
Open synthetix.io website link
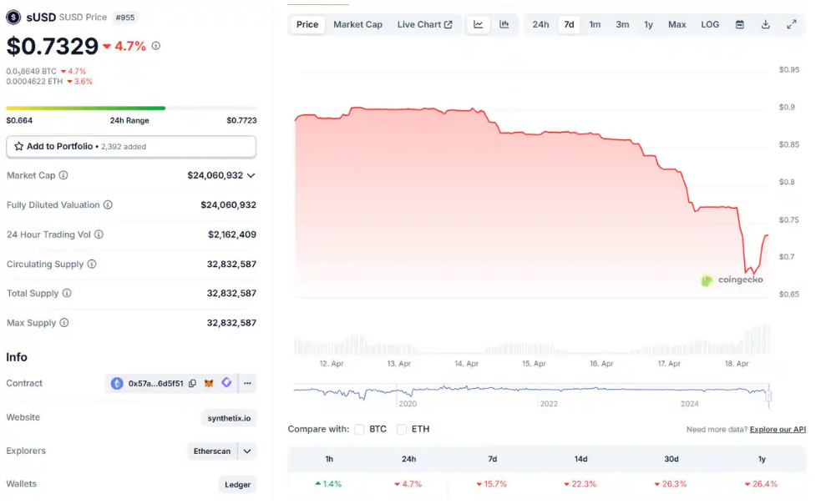pyautogui.click(x=229, y=418)
